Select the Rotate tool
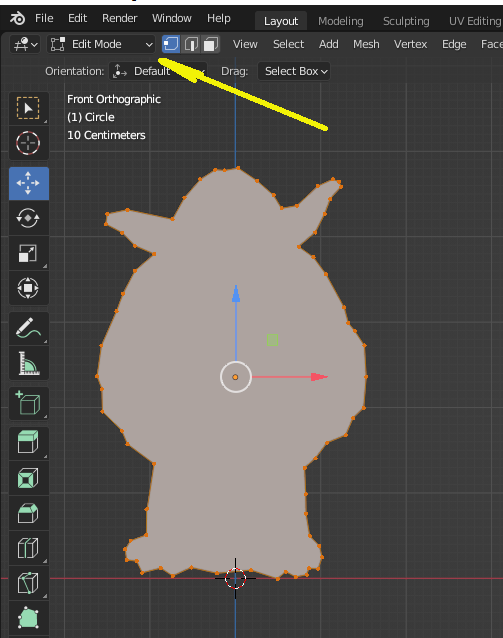The image size is (503, 638). (x=28, y=218)
